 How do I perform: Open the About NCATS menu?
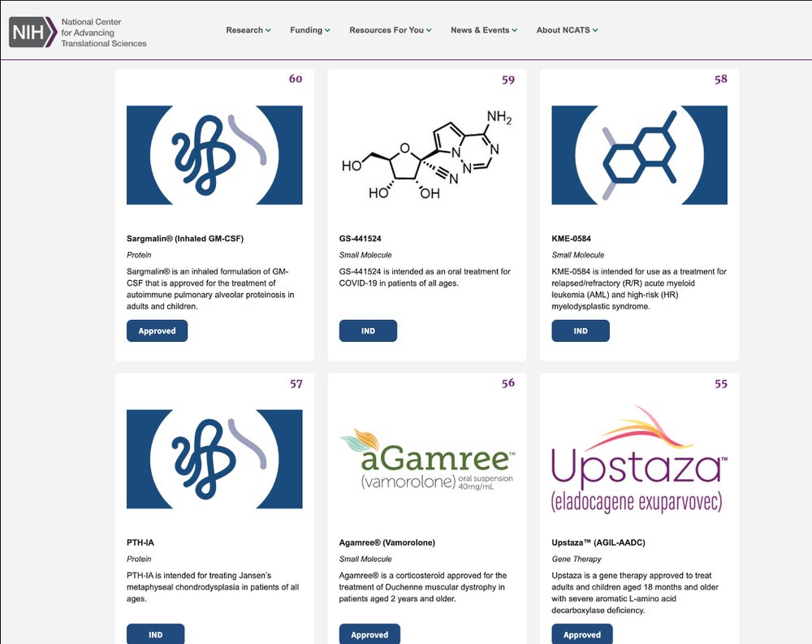click(x=567, y=30)
